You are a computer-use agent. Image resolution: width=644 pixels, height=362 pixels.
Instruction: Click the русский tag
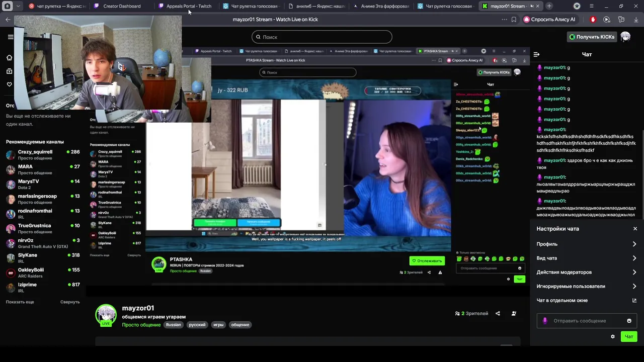pos(197,325)
